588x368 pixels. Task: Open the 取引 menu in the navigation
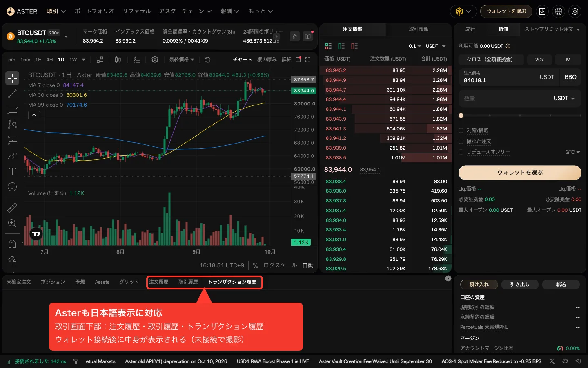click(x=56, y=11)
